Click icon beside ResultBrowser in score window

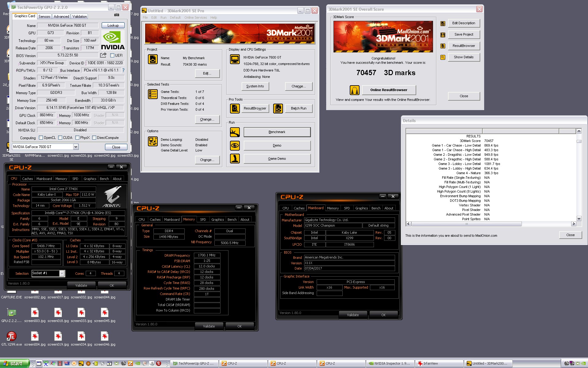pos(443,46)
